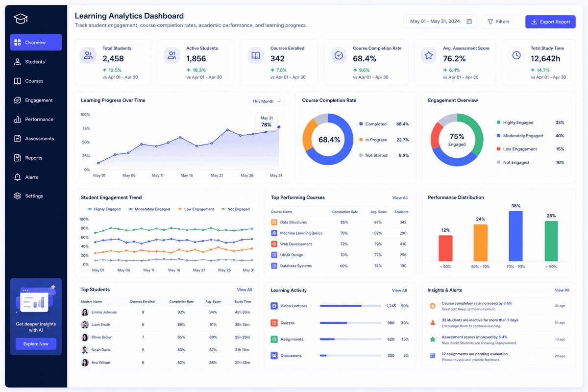Image resolution: width=588 pixels, height=392 pixels.
Task: Open View All for Top Students
Action: (245, 290)
